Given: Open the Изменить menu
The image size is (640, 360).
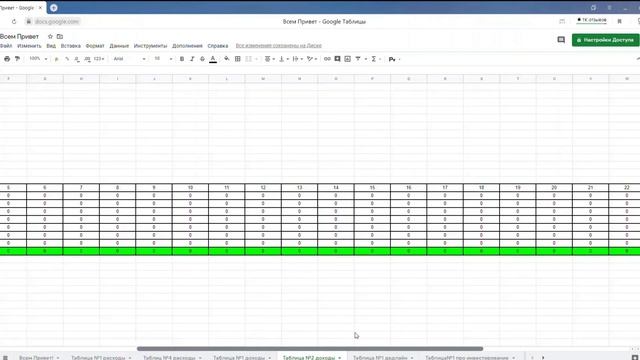Looking at the screenshot, I should pyautogui.click(x=29, y=46).
